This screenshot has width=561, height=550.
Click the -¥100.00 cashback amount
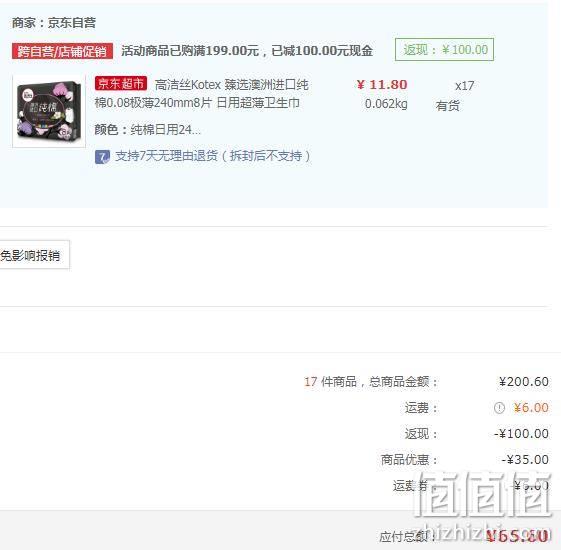coord(521,434)
